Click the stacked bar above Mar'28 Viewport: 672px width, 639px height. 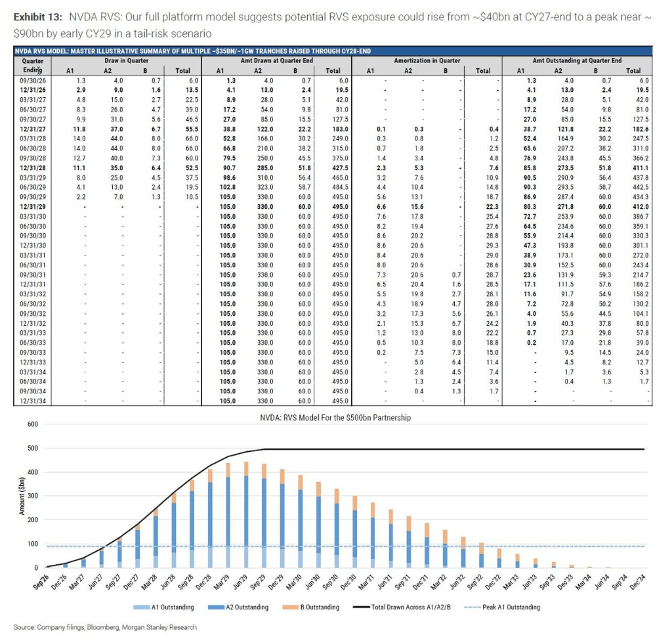click(156, 538)
